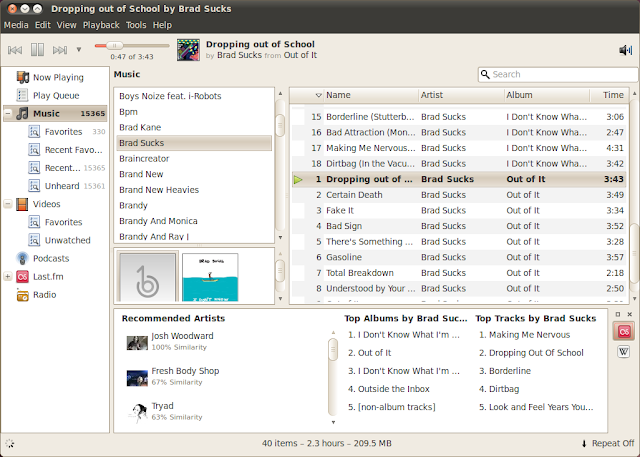
Task: Open the music Favorites smart playlist
Action: (67, 132)
